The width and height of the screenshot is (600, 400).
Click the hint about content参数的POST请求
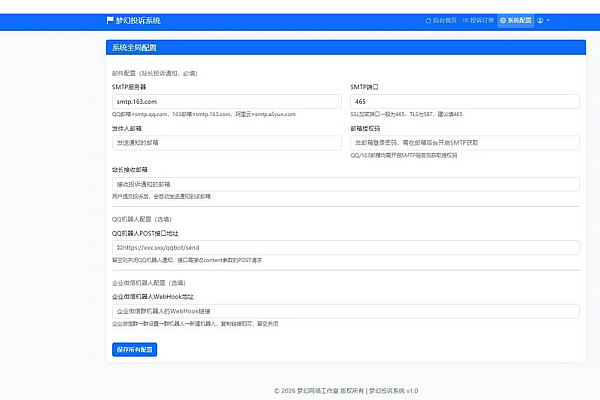(187, 260)
